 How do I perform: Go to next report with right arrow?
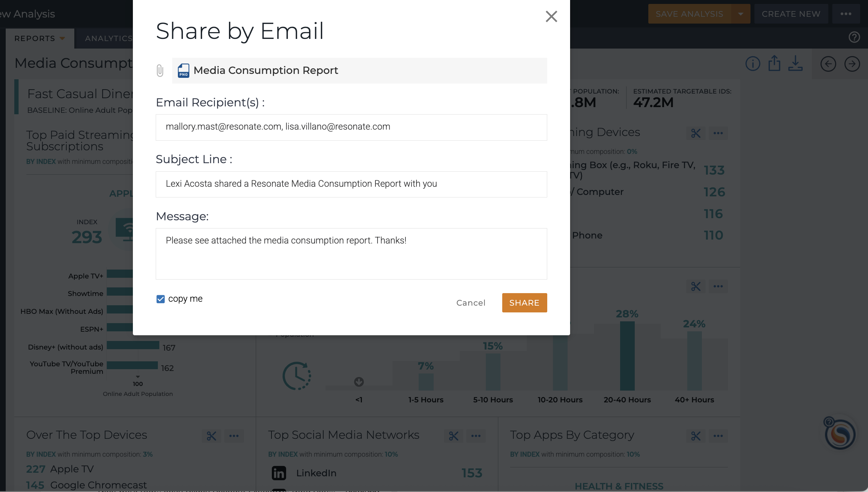[x=852, y=64]
